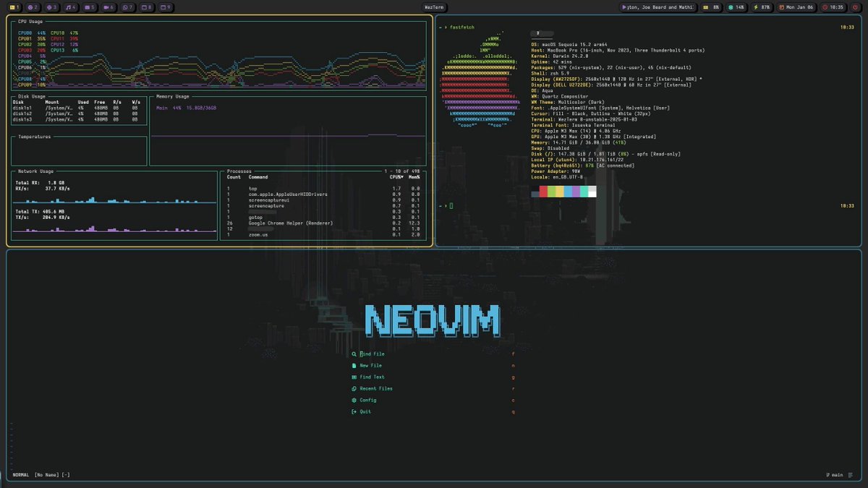Click the large NEOVIM ASCII logo
This screenshot has height=488, width=868.
[x=433, y=321]
